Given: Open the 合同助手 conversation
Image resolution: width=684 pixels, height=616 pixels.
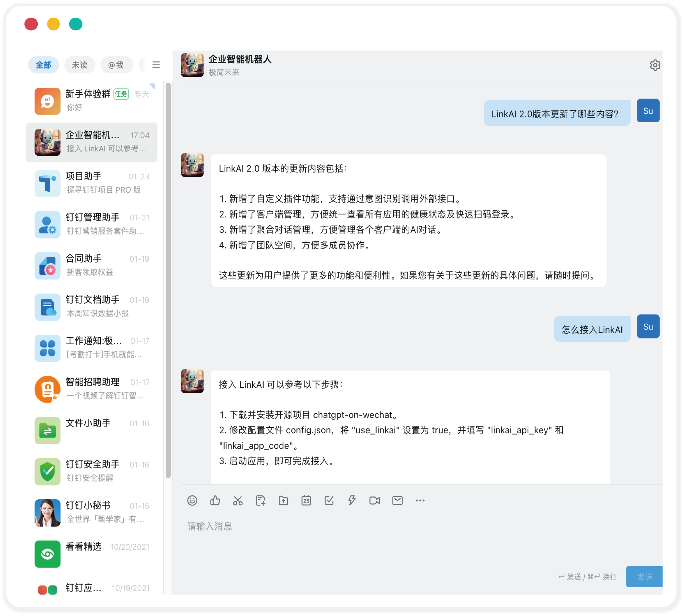Looking at the screenshot, I should [x=92, y=266].
